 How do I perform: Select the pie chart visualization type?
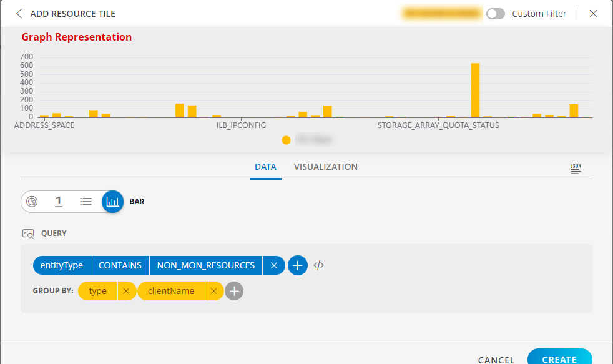coord(34,202)
